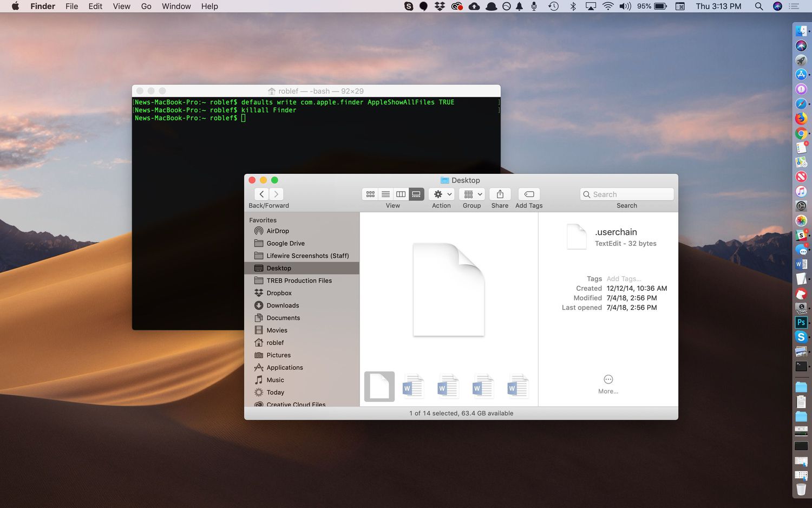This screenshot has width=812, height=508.
Task: Click the Add Tags toolbar icon
Action: click(x=529, y=194)
